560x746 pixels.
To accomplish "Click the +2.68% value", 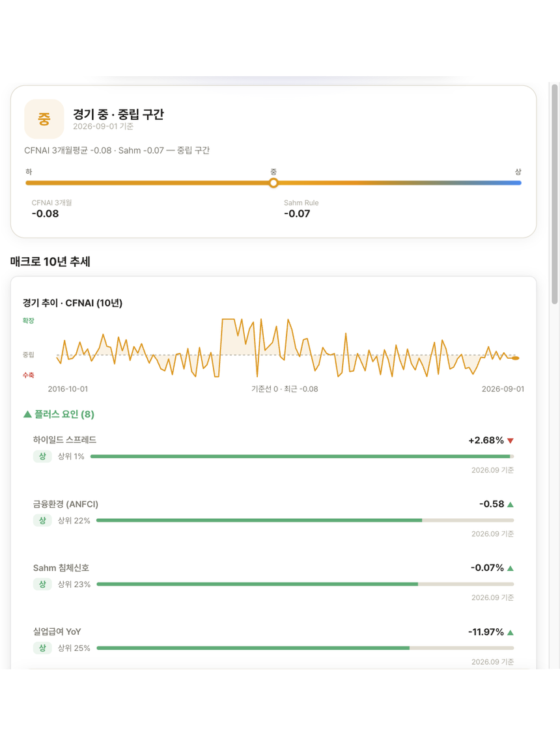I will coord(486,441).
